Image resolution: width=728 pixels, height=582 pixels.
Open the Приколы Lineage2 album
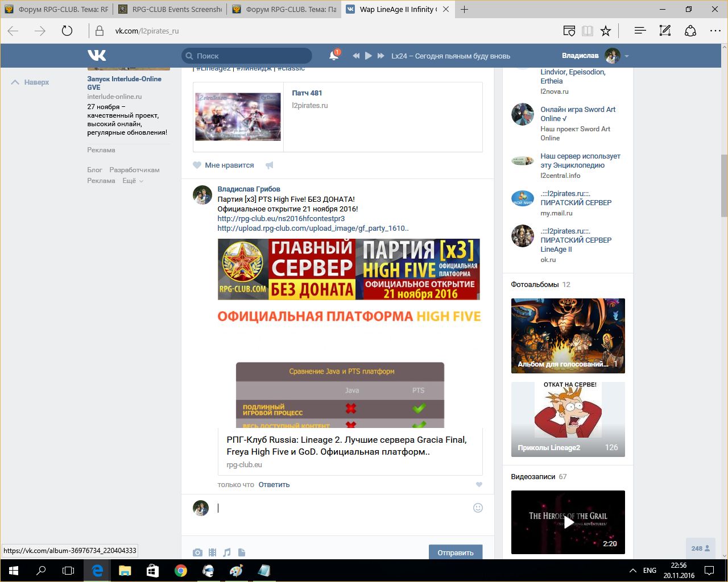(568, 419)
